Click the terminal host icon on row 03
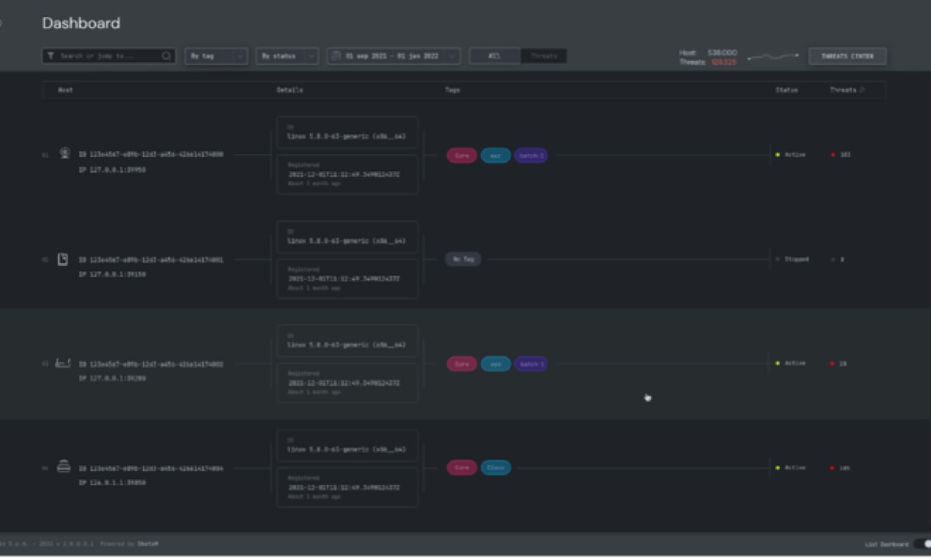Viewport: 931px width, 560px height. click(63, 362)
